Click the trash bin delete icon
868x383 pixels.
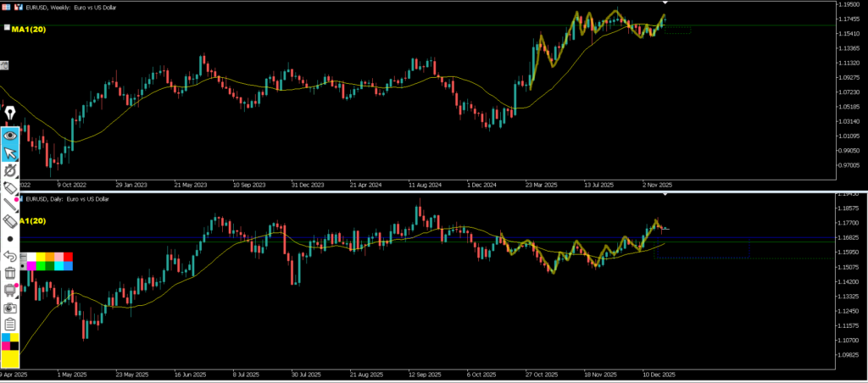coord(10,272)
